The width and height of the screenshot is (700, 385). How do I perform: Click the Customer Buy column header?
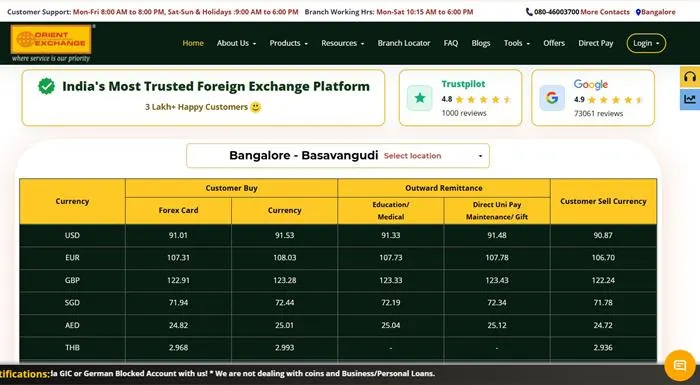(231, 188)
